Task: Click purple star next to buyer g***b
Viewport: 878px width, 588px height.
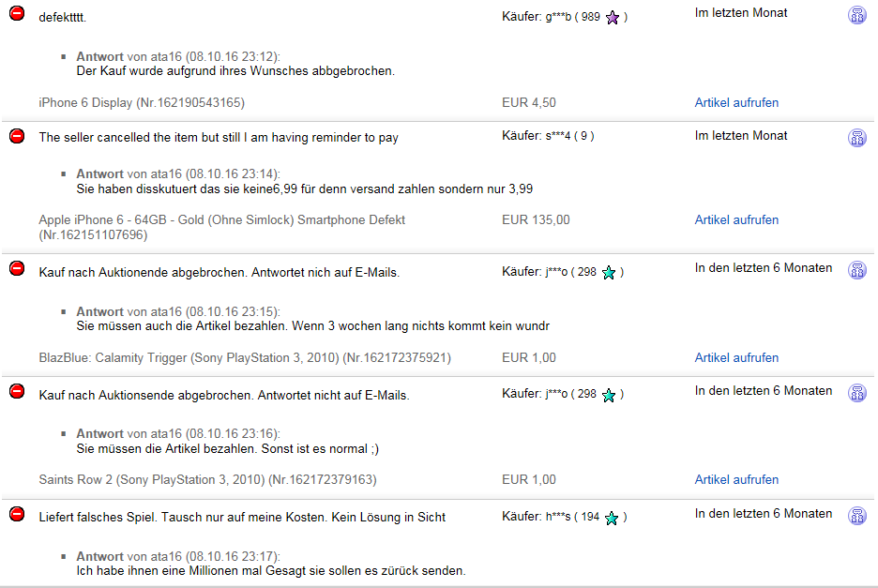Action: tap(613, 18)
